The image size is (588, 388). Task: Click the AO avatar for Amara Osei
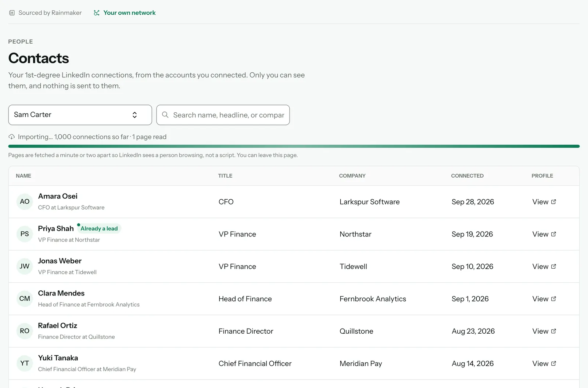pyautogui.click(x=25, y=202)
